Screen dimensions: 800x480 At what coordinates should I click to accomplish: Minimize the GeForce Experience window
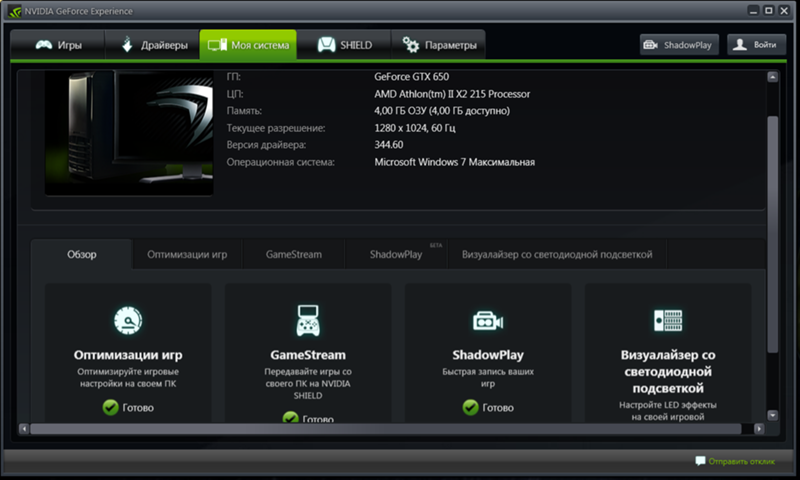point(754,11)
